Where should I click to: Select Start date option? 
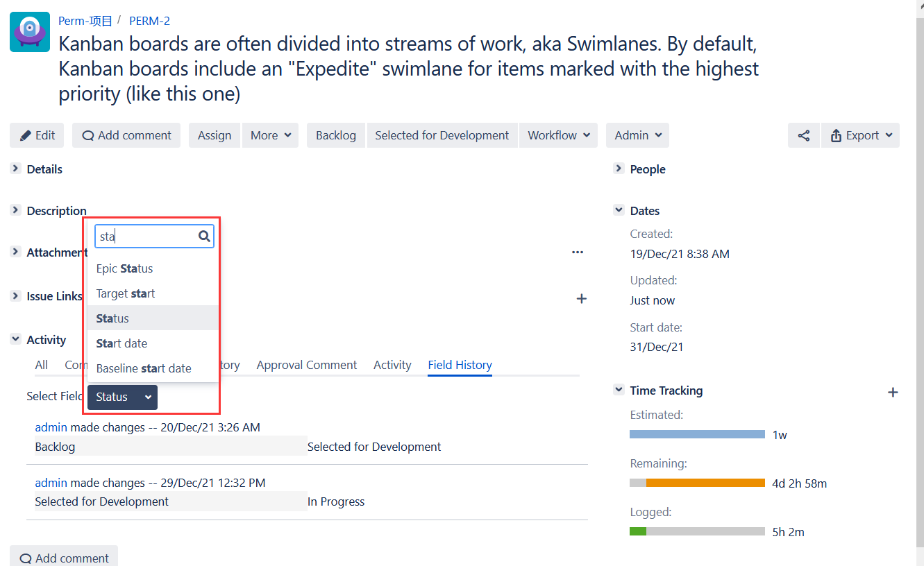click(x=153, y=343)
